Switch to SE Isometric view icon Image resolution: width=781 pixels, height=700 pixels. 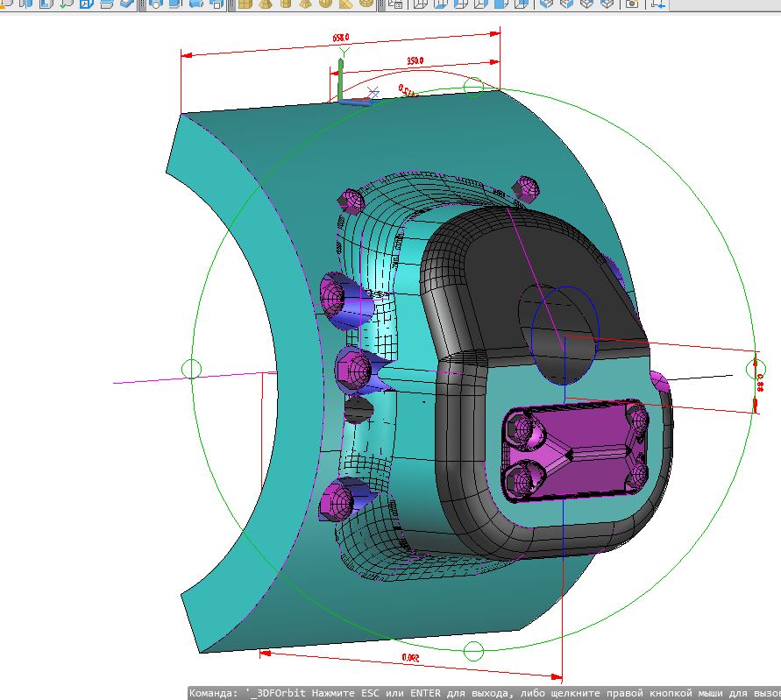[x=566, y=4]
